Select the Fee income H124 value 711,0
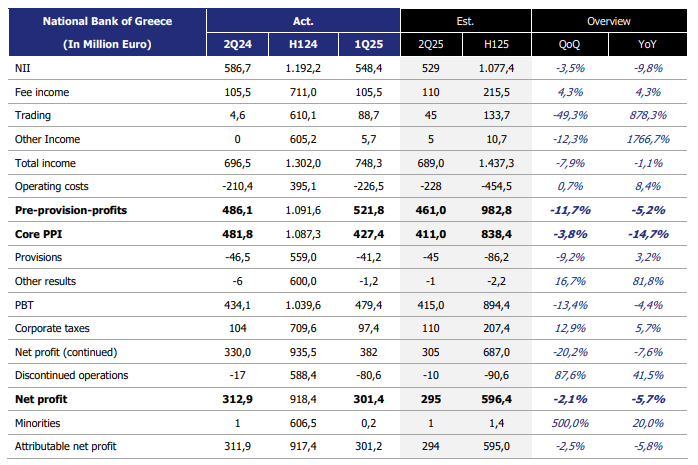Screen dimensions: 698x465 click(303, 92)
